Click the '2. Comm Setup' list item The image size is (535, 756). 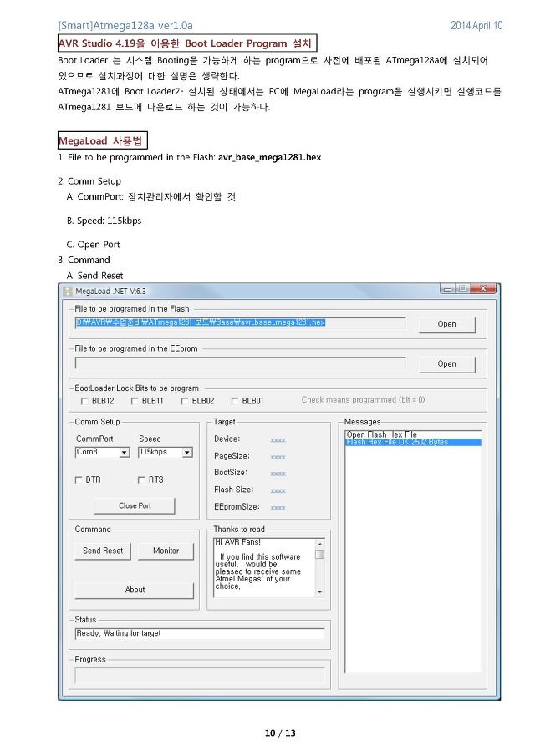click(89, 181)
